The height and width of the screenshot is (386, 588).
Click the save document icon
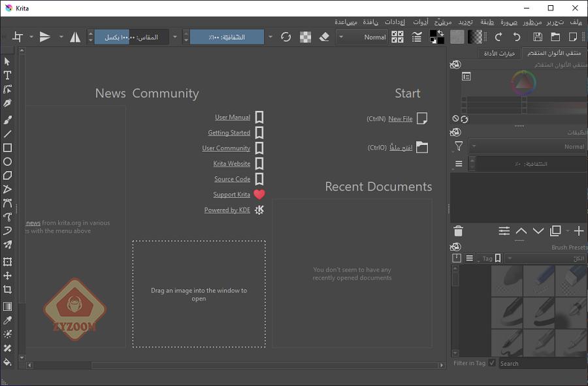[x=538, y=37]
